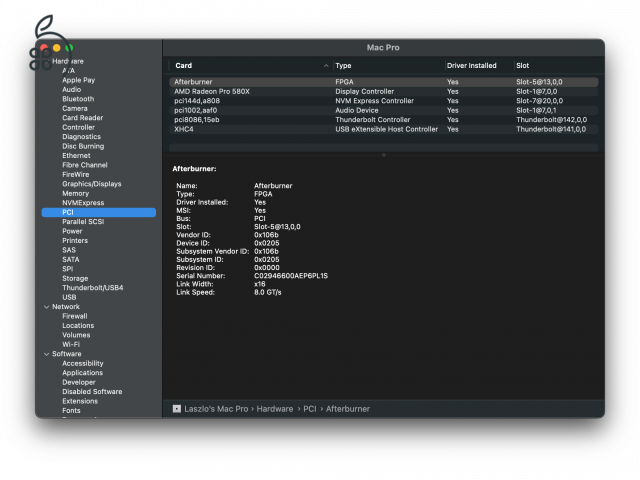Image resolution: width=640 pixels, height=480 pixels.
Task: Open Apple Pay in the sidebar
Action: point(78,80)
